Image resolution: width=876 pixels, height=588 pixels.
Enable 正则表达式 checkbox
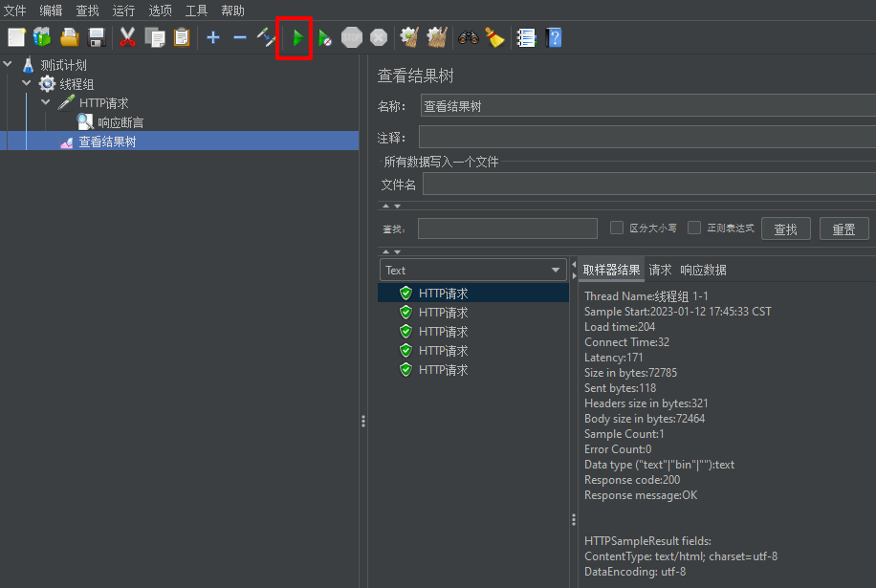click(x=694, y=228)
